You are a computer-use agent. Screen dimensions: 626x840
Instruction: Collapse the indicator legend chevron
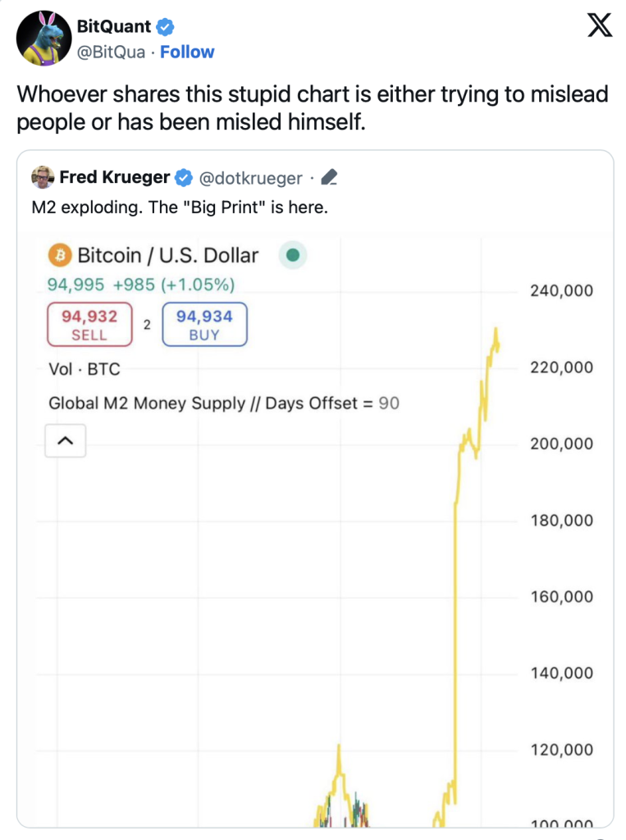[x=66, y=441]
